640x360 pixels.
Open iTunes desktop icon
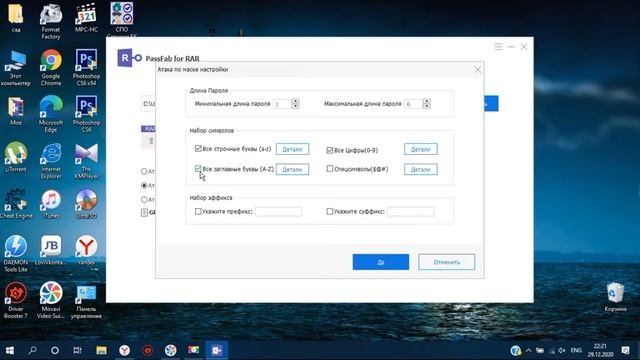coord(51,204)
